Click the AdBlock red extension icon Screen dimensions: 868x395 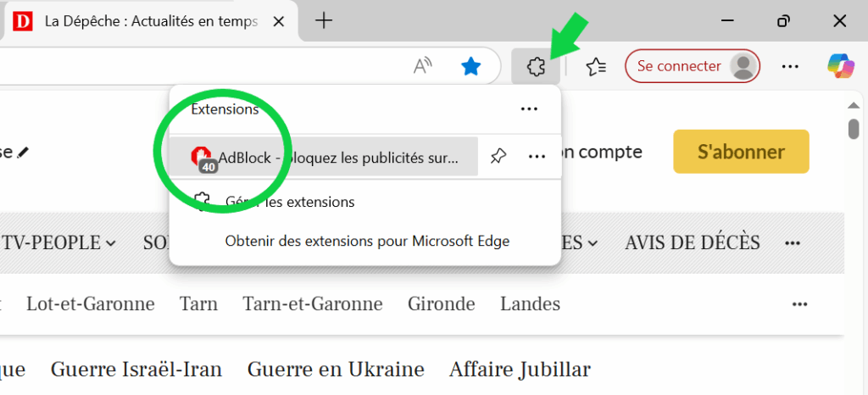(202, 156)
